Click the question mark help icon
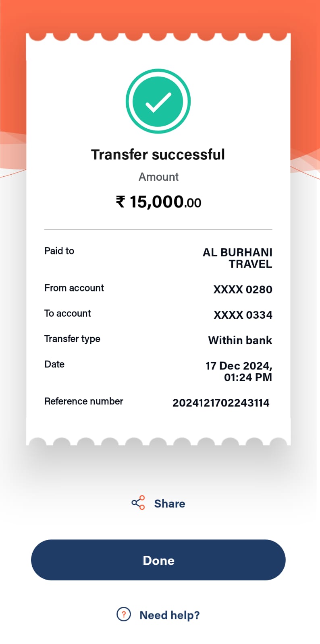Viewport: 320px width, 644px height. (124, 614)
